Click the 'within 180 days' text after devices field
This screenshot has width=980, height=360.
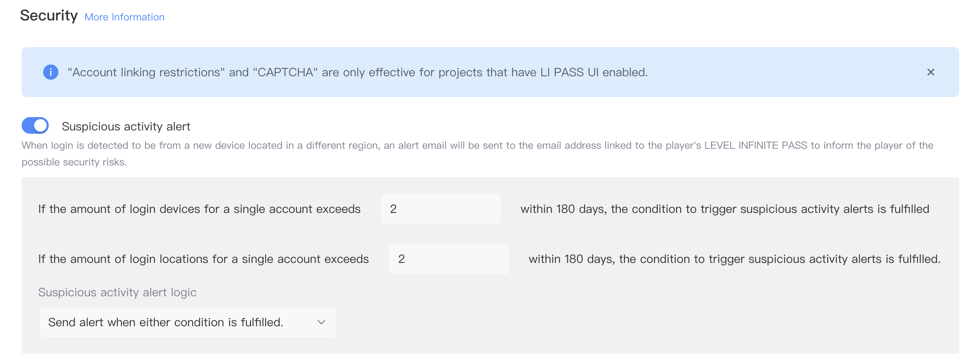point(724,209)
